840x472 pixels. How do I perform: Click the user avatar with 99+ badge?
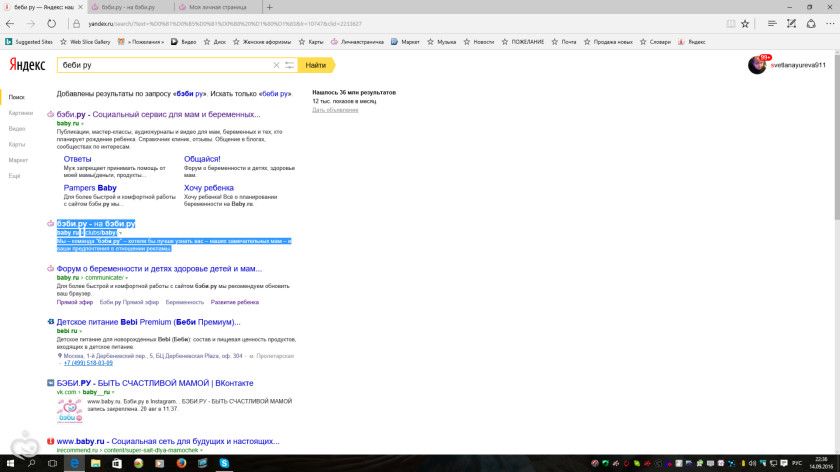[758, 65]
